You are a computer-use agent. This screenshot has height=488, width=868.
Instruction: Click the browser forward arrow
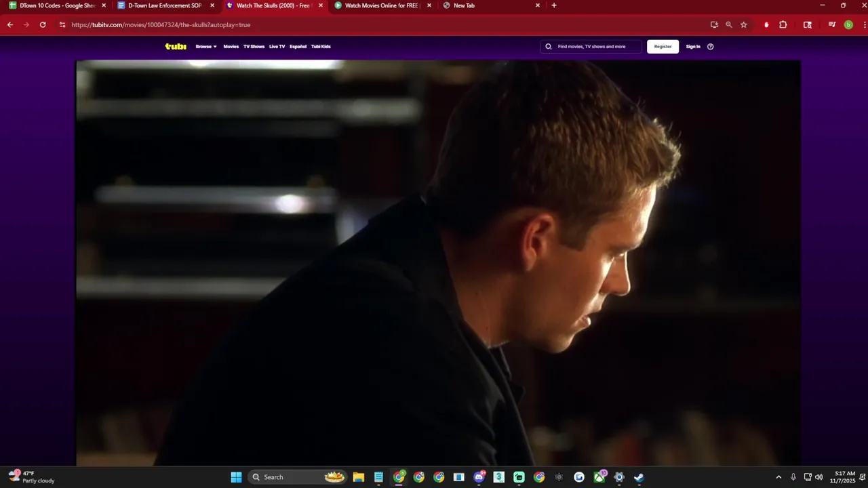26,24
